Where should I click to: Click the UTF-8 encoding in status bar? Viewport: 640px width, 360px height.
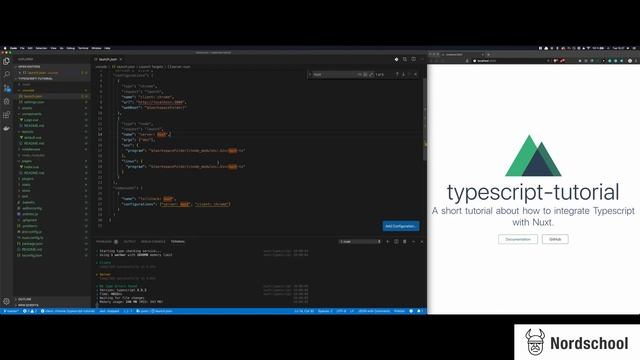341,311
